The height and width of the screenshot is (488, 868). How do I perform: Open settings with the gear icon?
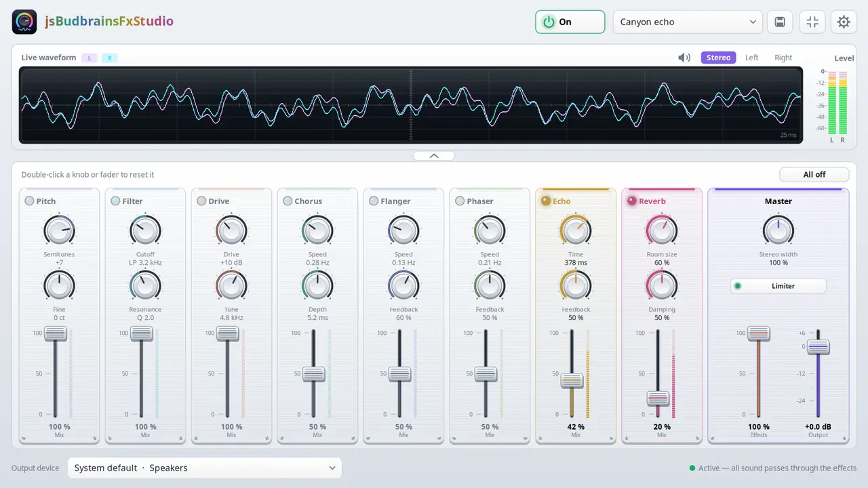(844, 22)
